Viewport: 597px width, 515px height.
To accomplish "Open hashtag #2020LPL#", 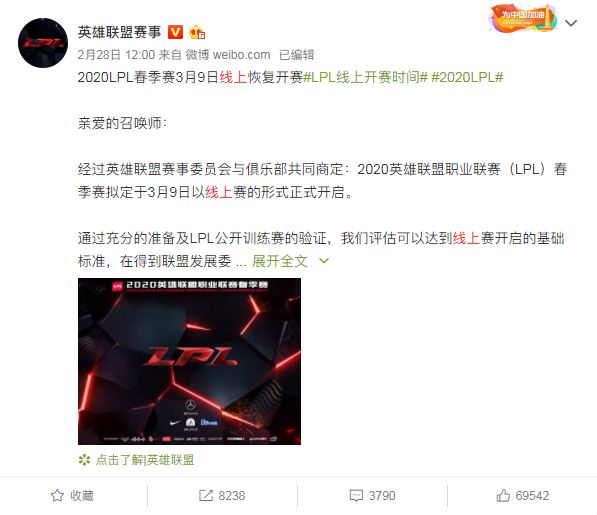I will pyautogui.click(x=467, y=77).
